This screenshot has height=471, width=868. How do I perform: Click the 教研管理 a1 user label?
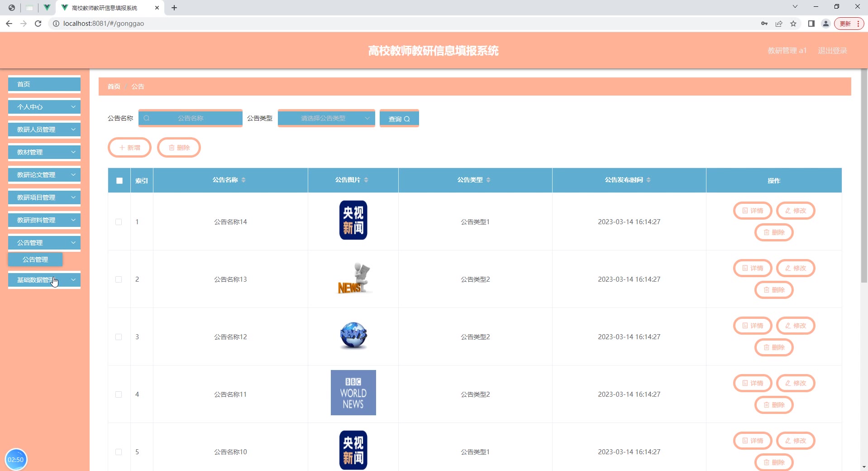787,51
